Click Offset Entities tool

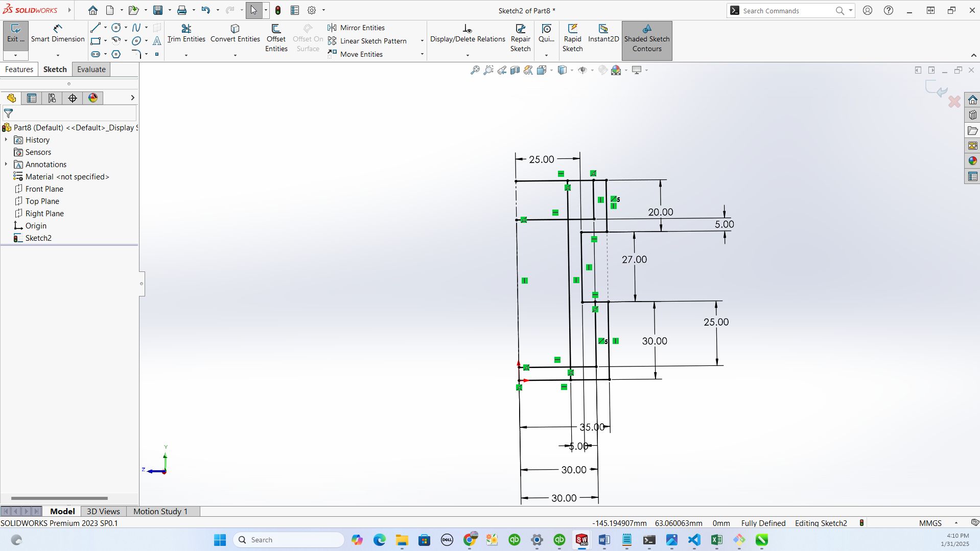(276, 38)
